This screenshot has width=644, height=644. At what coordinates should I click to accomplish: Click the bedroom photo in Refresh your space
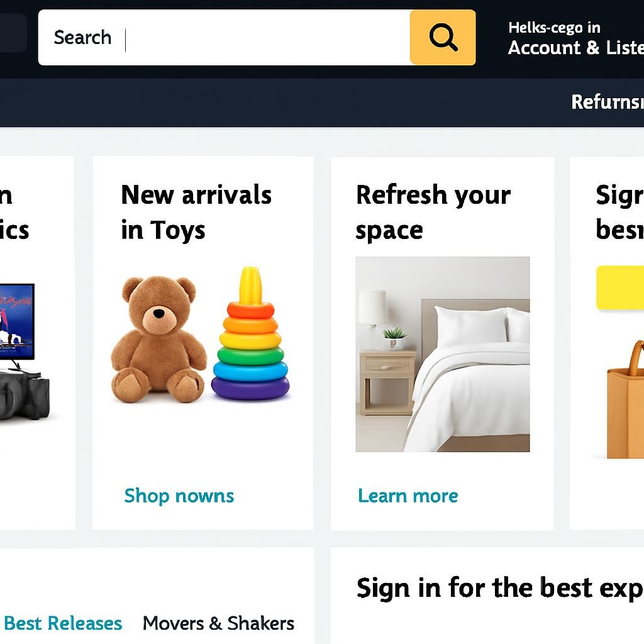tap(441, 355)
